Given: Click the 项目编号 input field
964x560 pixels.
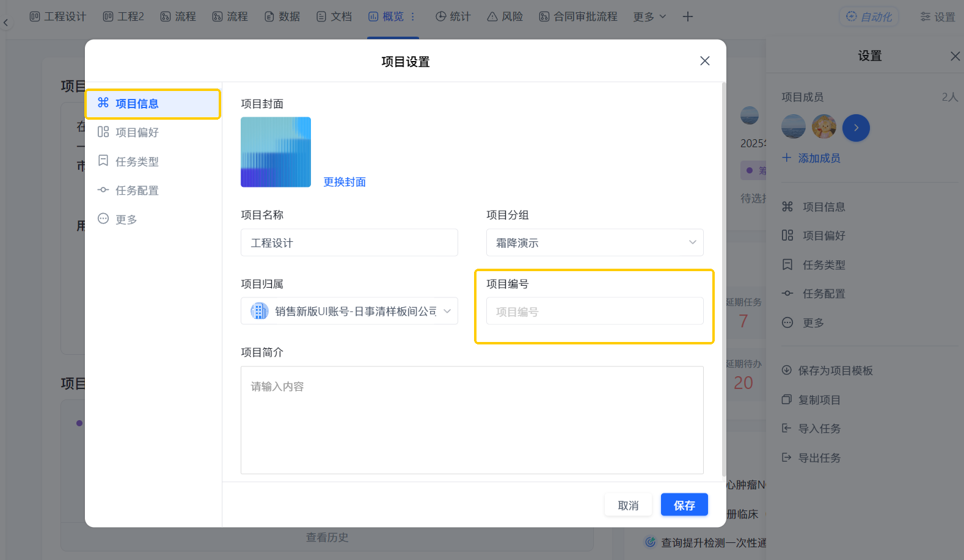Looking at the screenshot, I should [x=595, y=311].
